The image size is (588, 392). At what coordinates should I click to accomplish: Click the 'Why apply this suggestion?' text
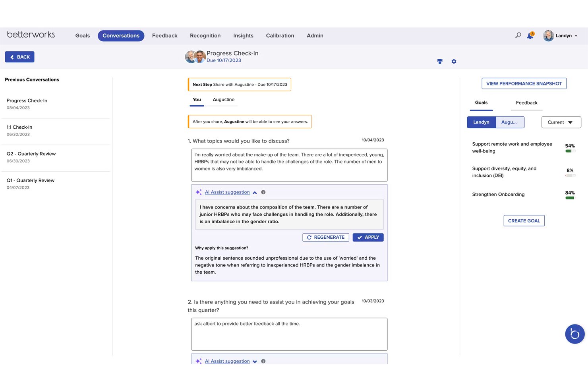222,248
